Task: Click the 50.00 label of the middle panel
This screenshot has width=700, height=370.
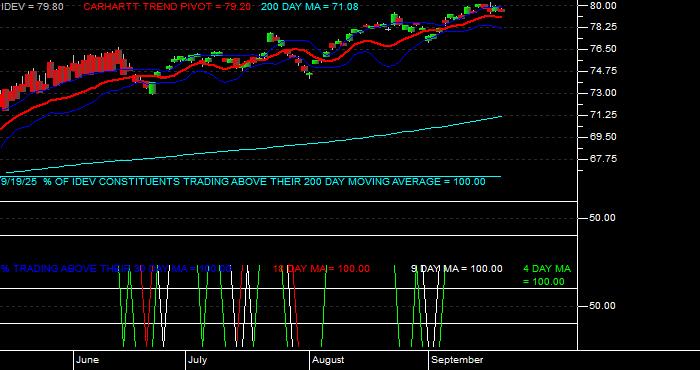Action: [603, 218]
